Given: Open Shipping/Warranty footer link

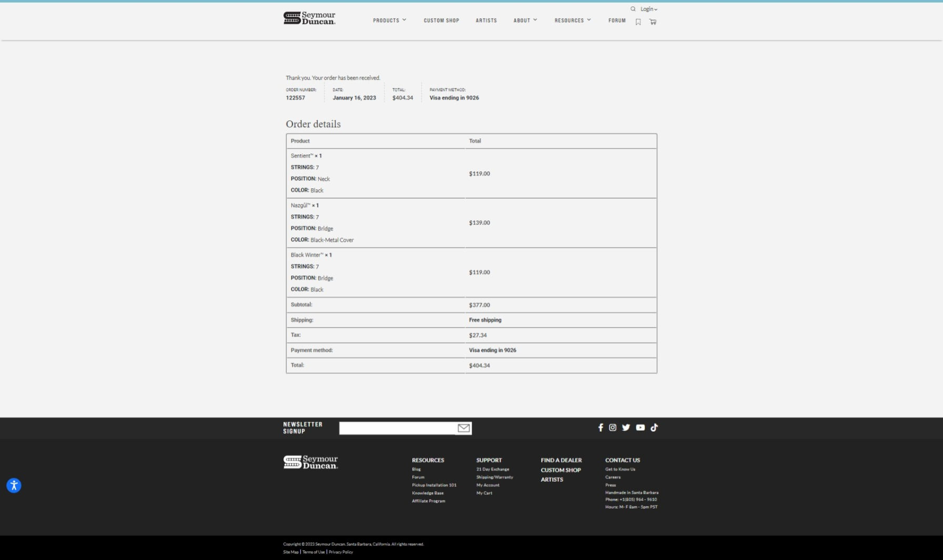Looking at the screenshot, I should 494,477.
